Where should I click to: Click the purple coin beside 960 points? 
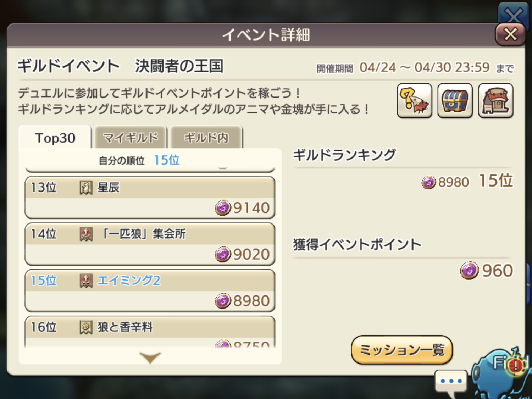tap(469, 271)
